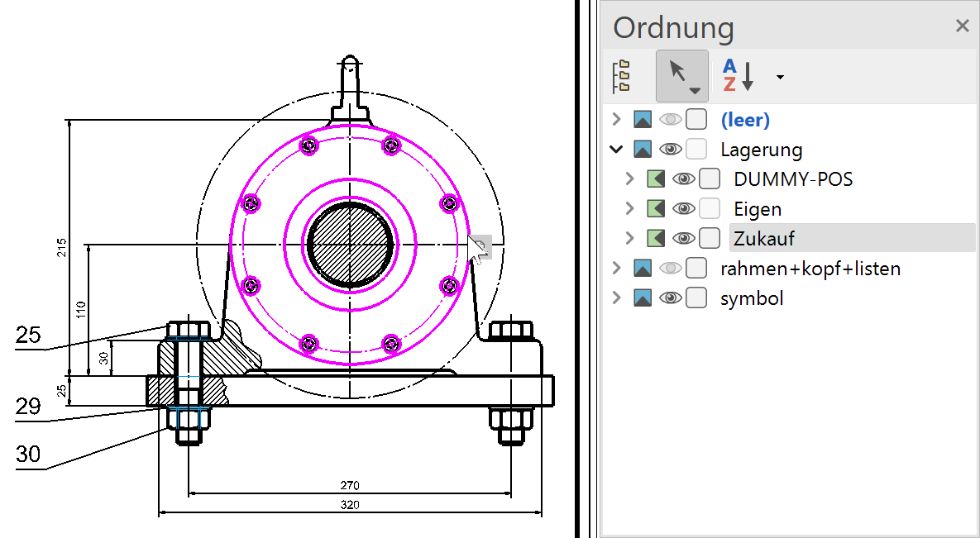Viewport: 980px width, 538px height.
Task: Activate the selection arrow tool in Ordnung
Action: (681, 76)
